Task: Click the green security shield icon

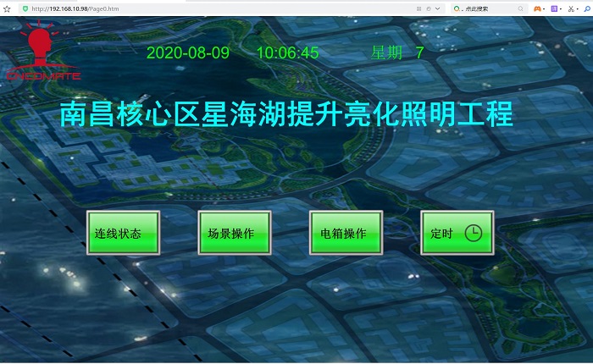Action: point(25,8)
